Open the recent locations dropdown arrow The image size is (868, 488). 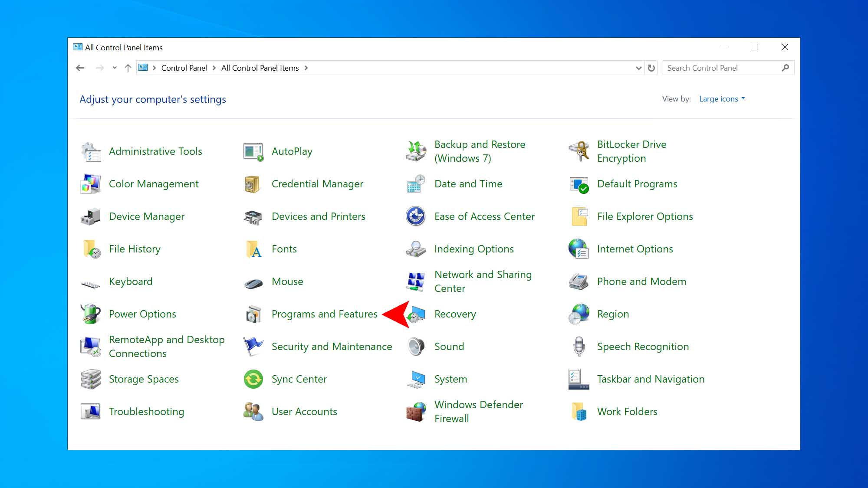pos(115,68)
